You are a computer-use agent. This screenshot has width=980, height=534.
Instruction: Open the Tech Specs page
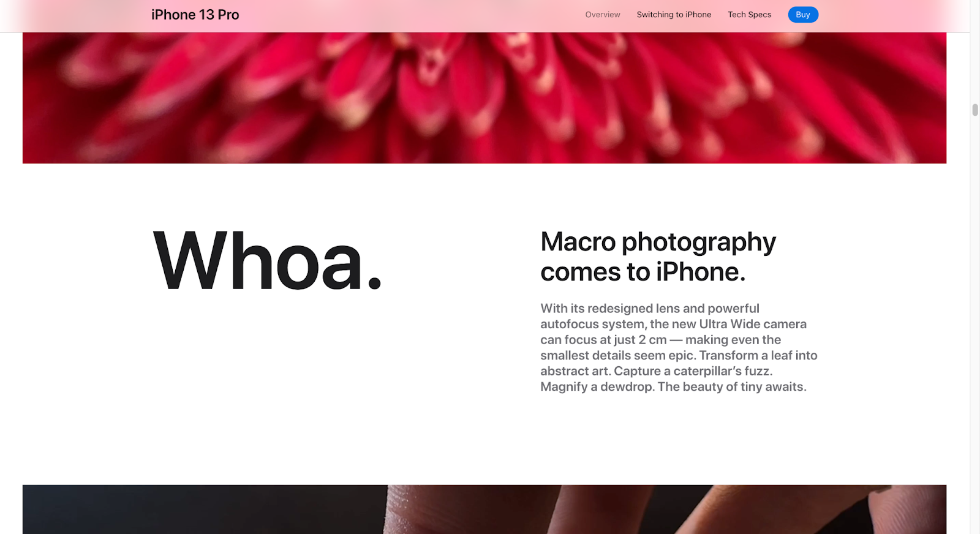(x=749, y=15)
